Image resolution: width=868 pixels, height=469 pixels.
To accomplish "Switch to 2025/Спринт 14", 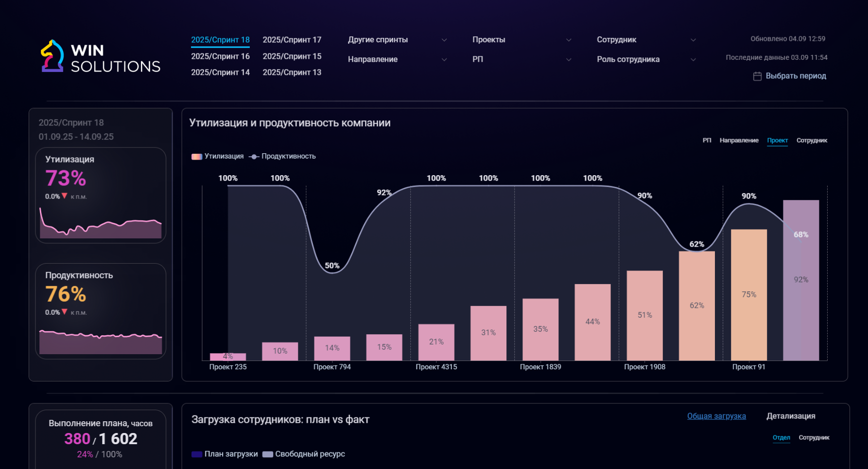I will pos(220,72).
